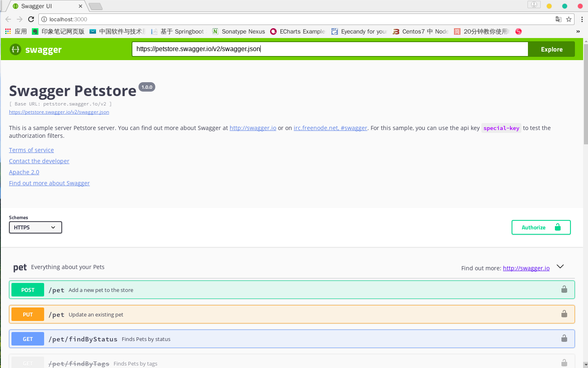This screenshot has height=368, width=588.
Task: Open the Sonatype Nexus bookmark
Action: click(x=239, y=31)
